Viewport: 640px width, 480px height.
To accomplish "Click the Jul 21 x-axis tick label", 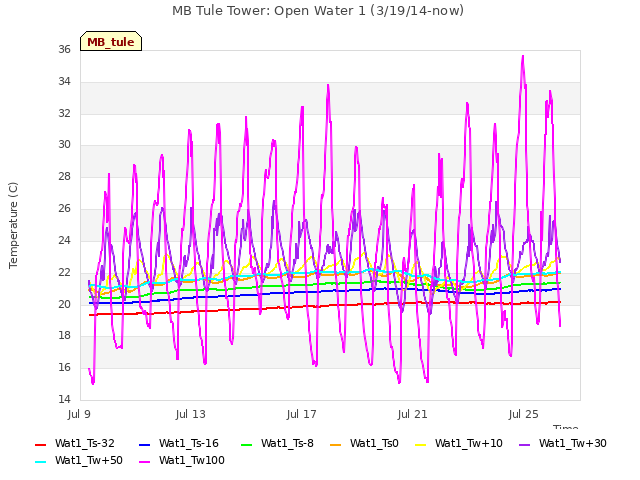I will 412,414.
